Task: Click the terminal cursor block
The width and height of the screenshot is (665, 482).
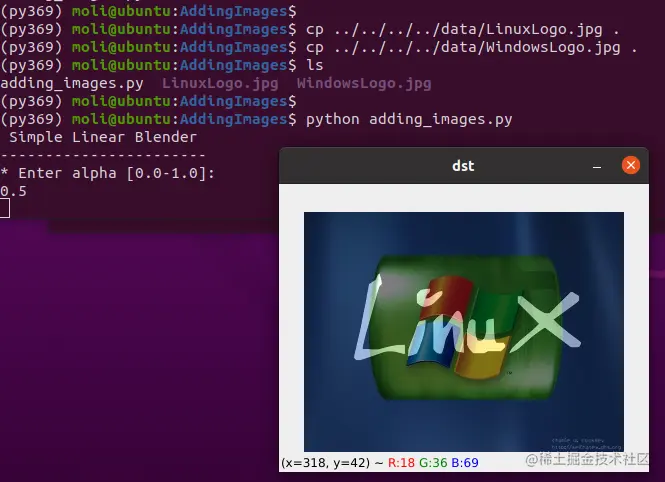Action: click(x=5, y=209)
